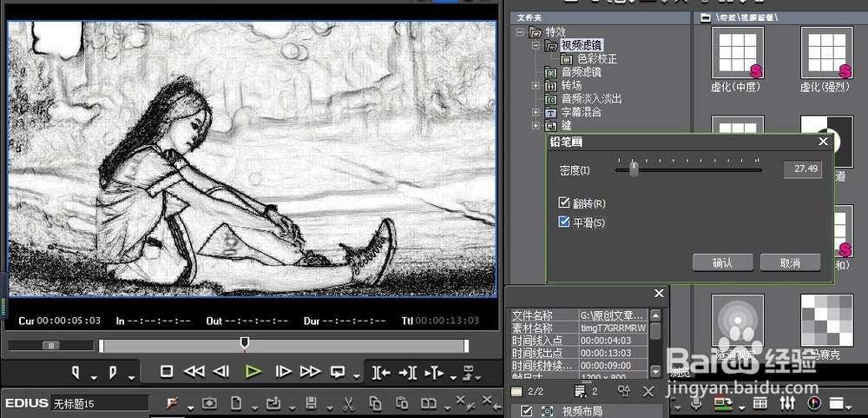Save project with floppy disk icon
Screen dimensions: 868x418
(x=311, y=403)
